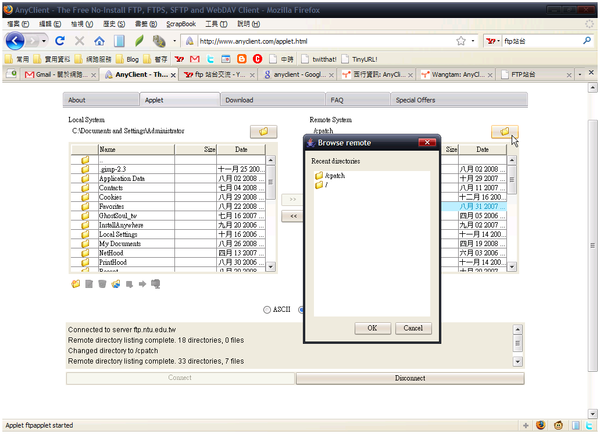The image size is (600, 434).
Task: Open the list-all-tabs dropdown arrow
Action: tap(580, 74)
